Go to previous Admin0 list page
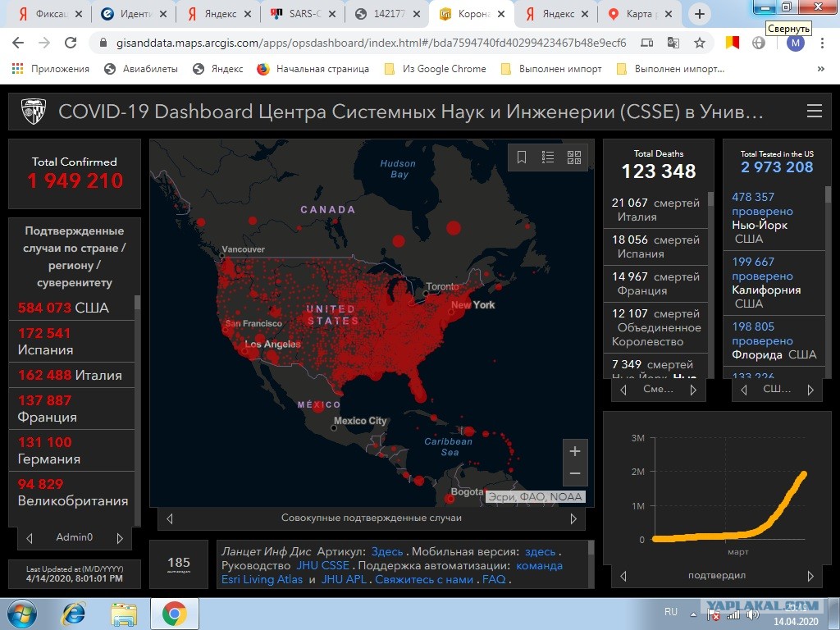840x630 pixels. [x=30, y=538]
